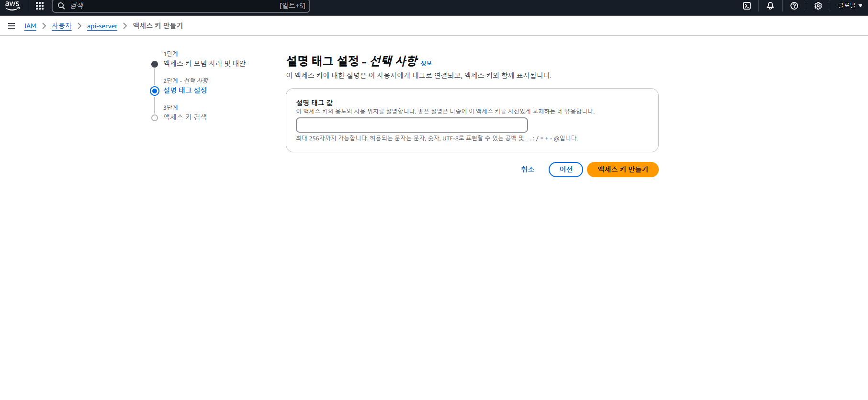Click the 설명 태그 값 label
Screen dimensions: 868x400
pos(314,103)
